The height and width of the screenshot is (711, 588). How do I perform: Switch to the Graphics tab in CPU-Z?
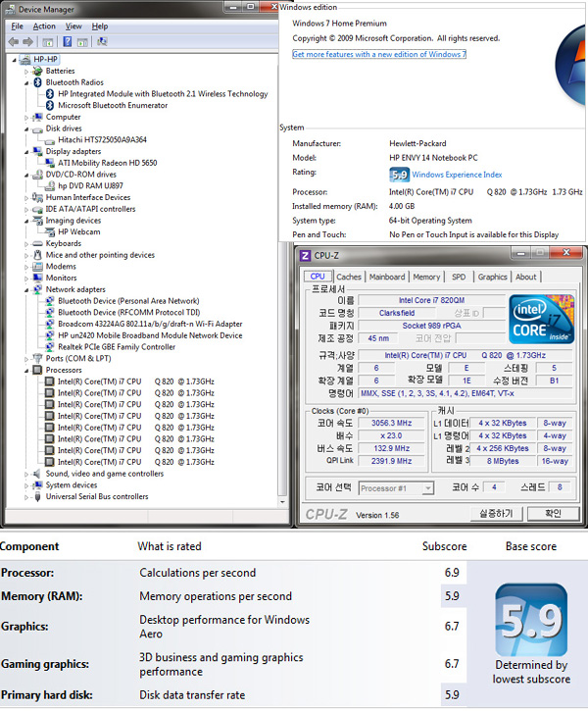click(492, 277)
